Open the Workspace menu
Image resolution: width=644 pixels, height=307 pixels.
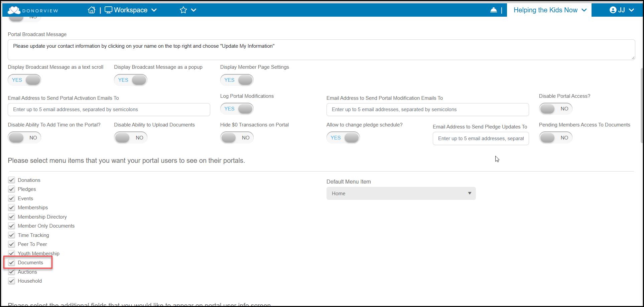pyautogui.click(x=131, y=10)
